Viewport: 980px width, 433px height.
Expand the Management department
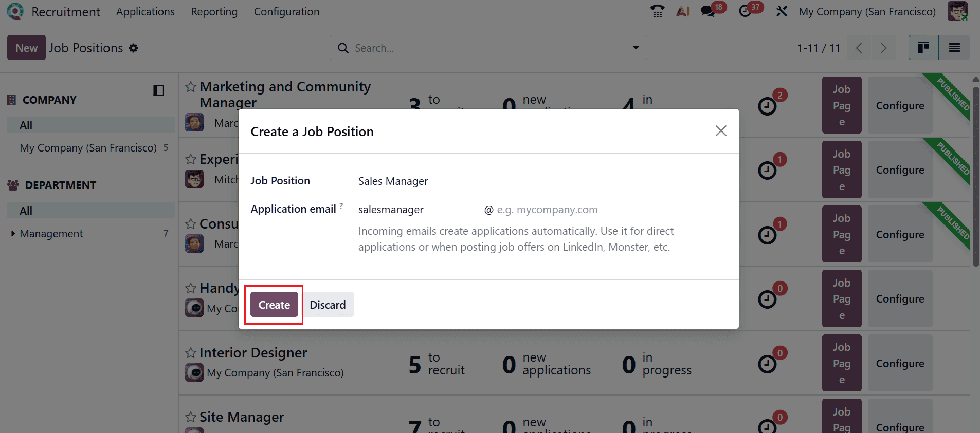click(13, 233)
